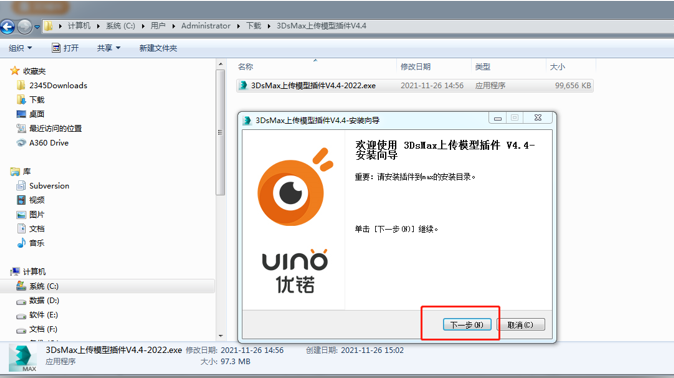Click the folder icon in the address bar
674x378 pixels.
click(x=49, y=26)
